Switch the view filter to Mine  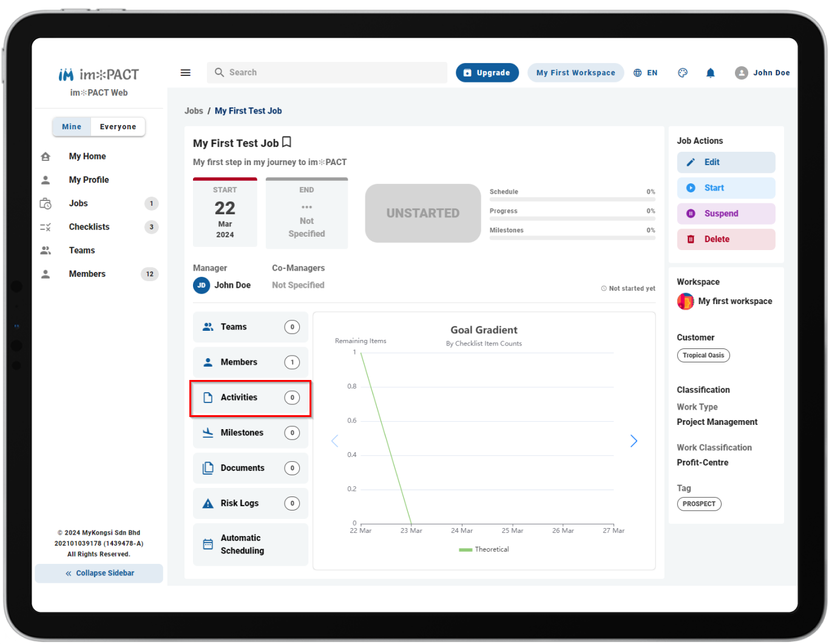click(72, 127)
